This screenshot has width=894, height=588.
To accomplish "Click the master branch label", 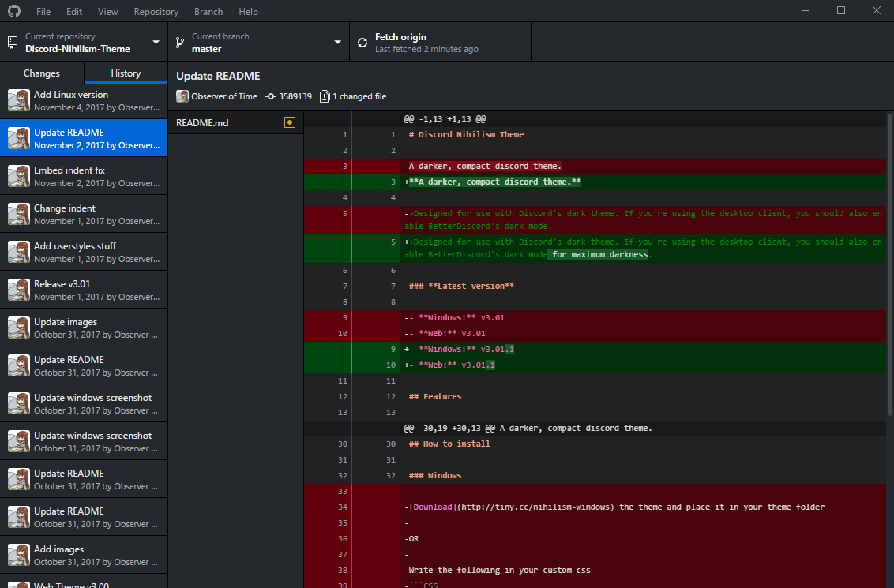I will pos(206,49).
